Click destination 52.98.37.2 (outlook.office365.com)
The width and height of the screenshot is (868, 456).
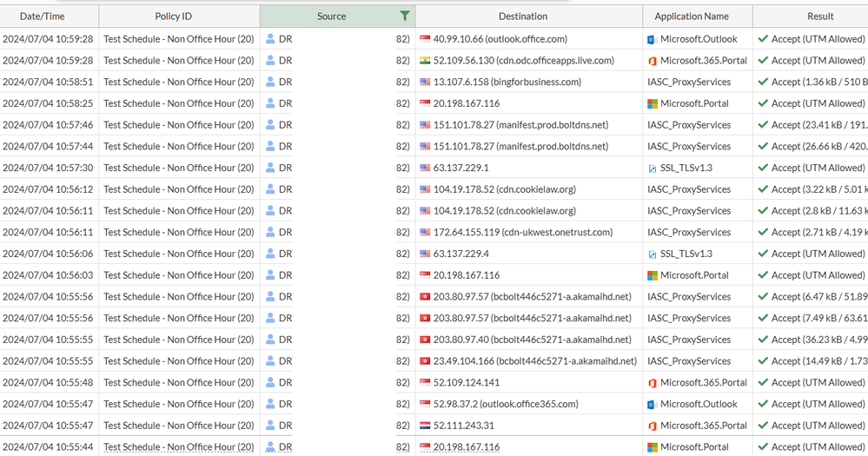(506, 404)
